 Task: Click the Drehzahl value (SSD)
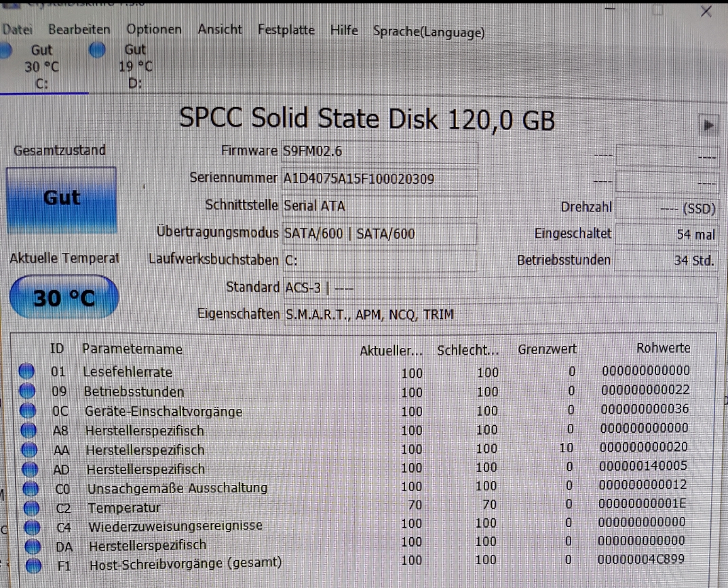pos(667,208)
